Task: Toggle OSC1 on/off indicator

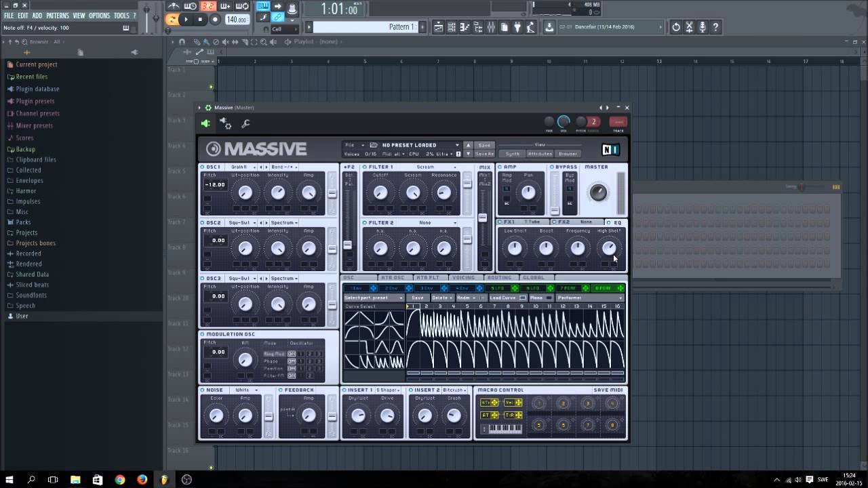Action: pyautogui.click(x=203, y=167)
